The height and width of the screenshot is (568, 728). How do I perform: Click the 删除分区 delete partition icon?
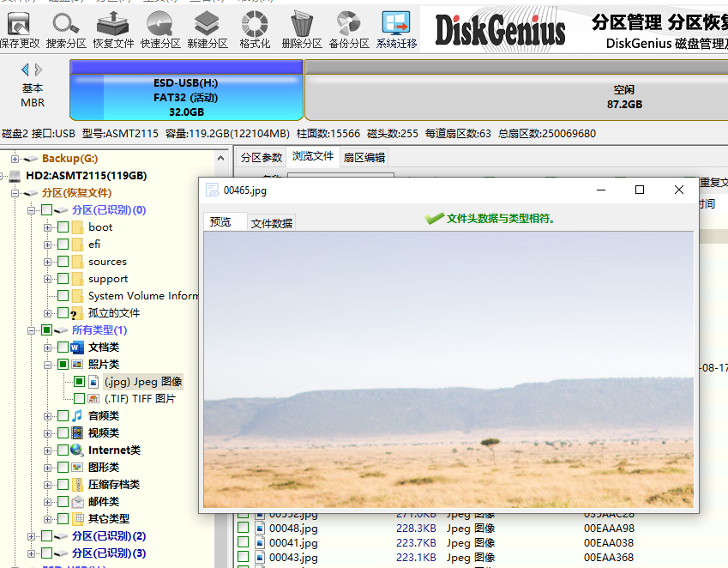coord(302,30)
